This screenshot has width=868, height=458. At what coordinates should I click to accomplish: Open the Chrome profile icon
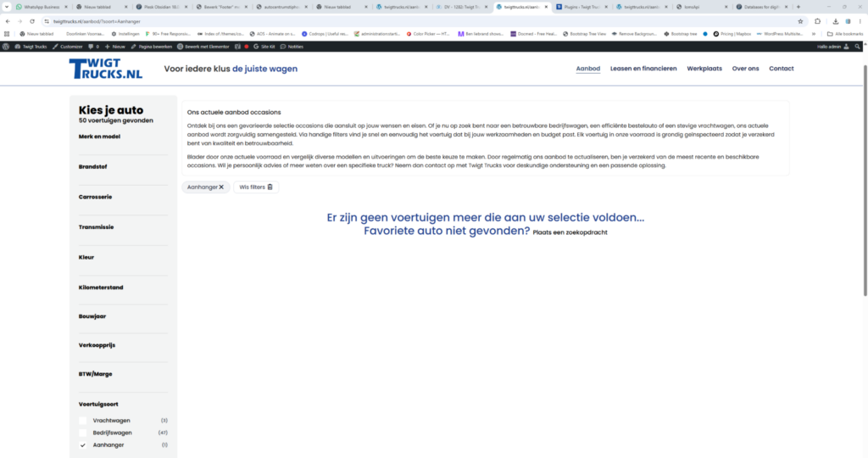point(848,21)
